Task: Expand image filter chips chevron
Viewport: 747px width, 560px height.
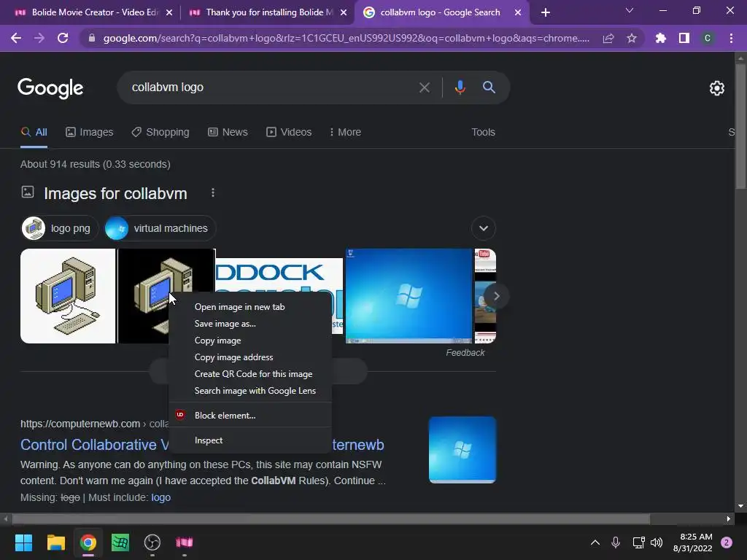Action: pyautogui.click(x=483, y=228)
